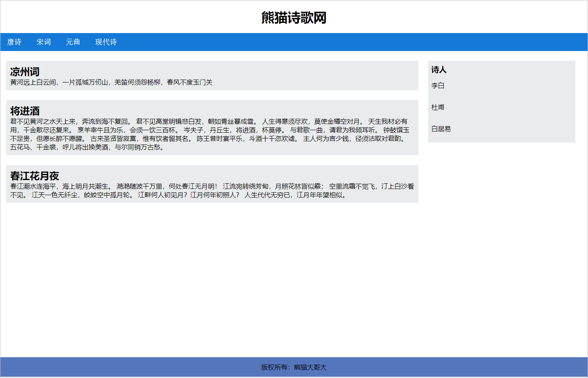Open the poem 春江花月夜
This screenshot has width=588, height=378.
tap(34, 176)
